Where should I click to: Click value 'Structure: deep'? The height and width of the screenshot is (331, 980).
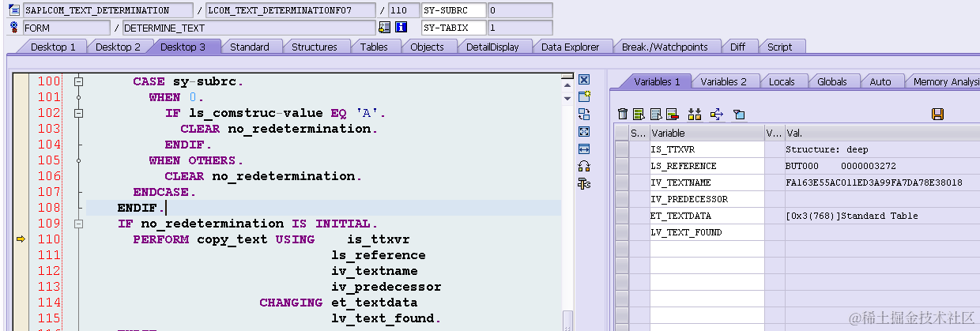tap(827, 149)
